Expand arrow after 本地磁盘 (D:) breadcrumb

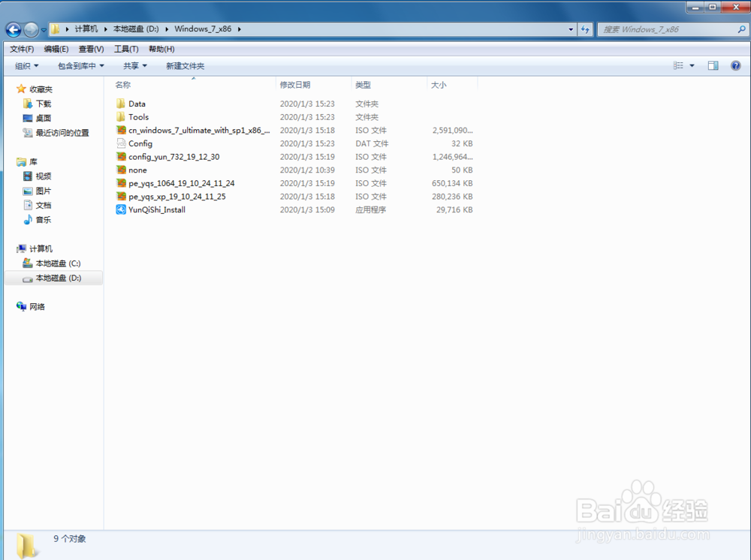pyautogui.click(x=167, y=29)
